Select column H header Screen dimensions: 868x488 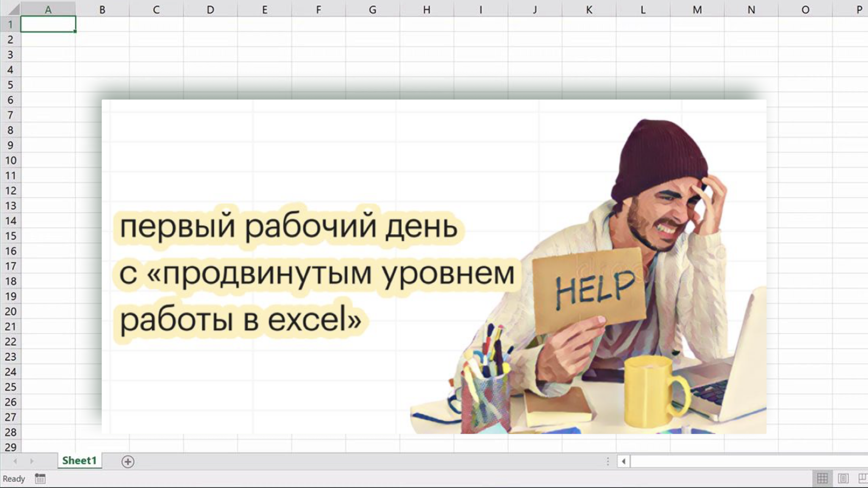426,9
